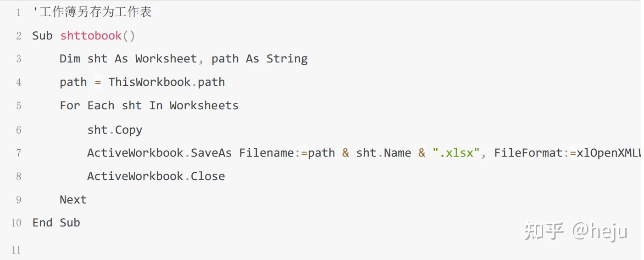Click the sht.Copy statement

click(x=115, y=130)
